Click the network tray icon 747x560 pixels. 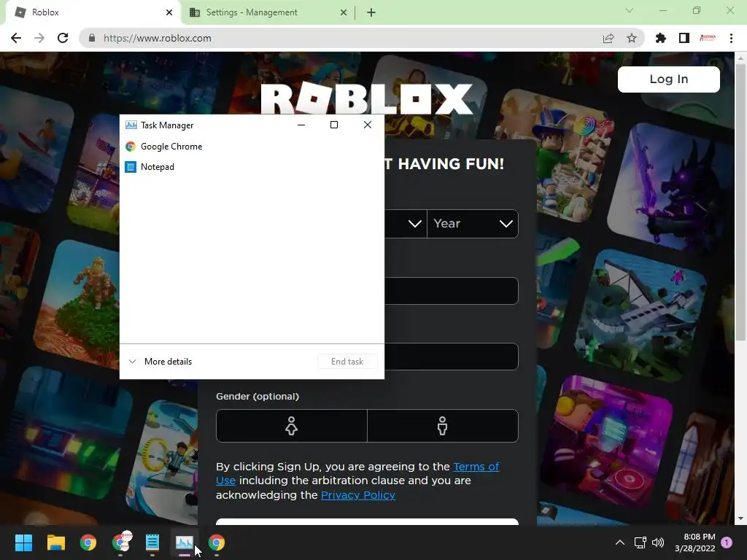pos(640,542)
